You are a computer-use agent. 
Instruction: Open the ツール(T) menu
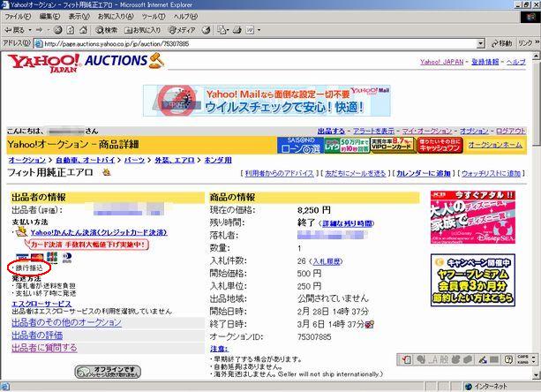(x=154, y=16)
